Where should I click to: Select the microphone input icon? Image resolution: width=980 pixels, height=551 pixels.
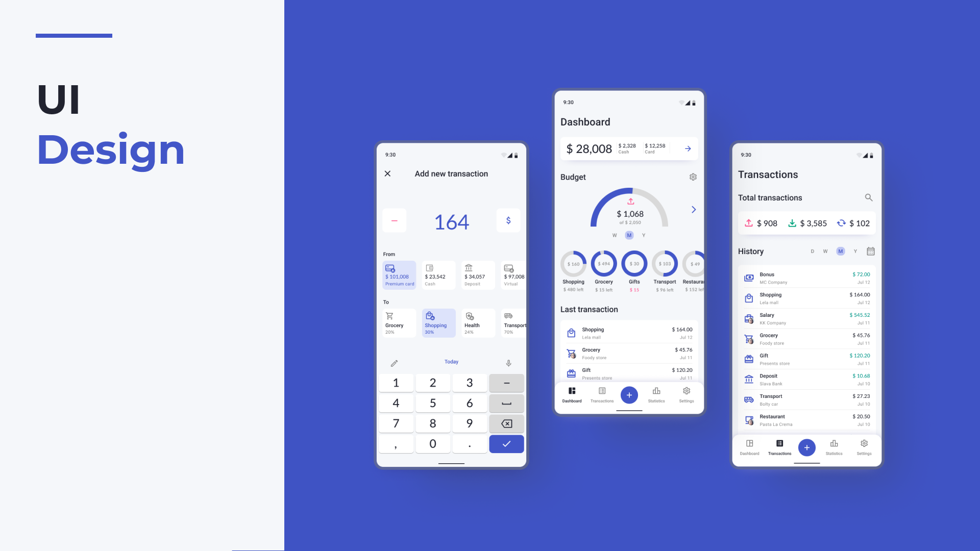[508, 362]
